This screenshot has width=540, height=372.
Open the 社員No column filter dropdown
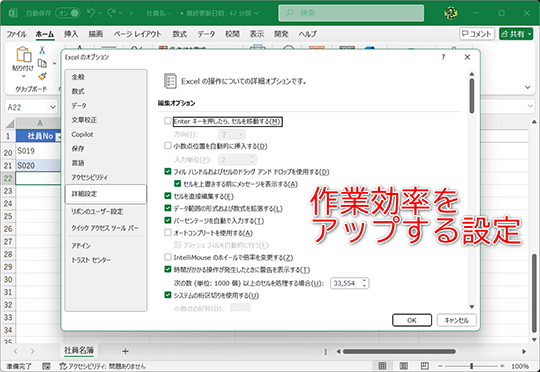point(58,137)
